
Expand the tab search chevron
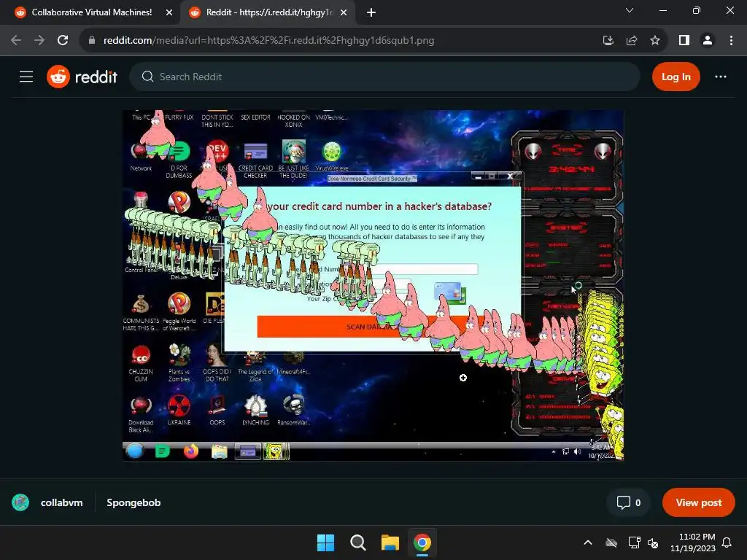[x=630, y=10]
